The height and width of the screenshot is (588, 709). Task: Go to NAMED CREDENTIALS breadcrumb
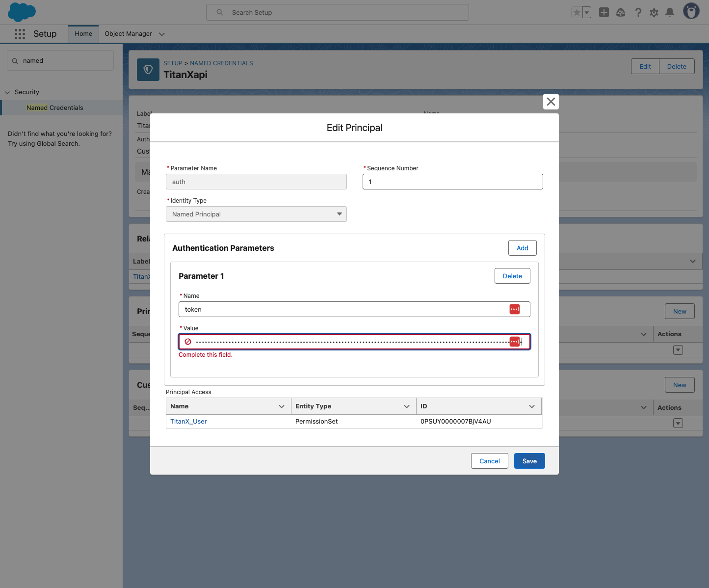pyautogui.click(x=221, y=63)
